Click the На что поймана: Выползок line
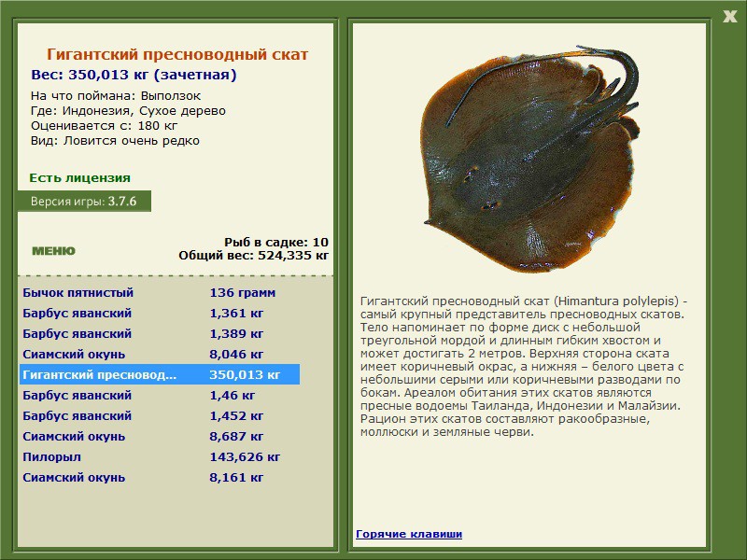The height and width of the screenshot is (560, 747). point(116,96)
